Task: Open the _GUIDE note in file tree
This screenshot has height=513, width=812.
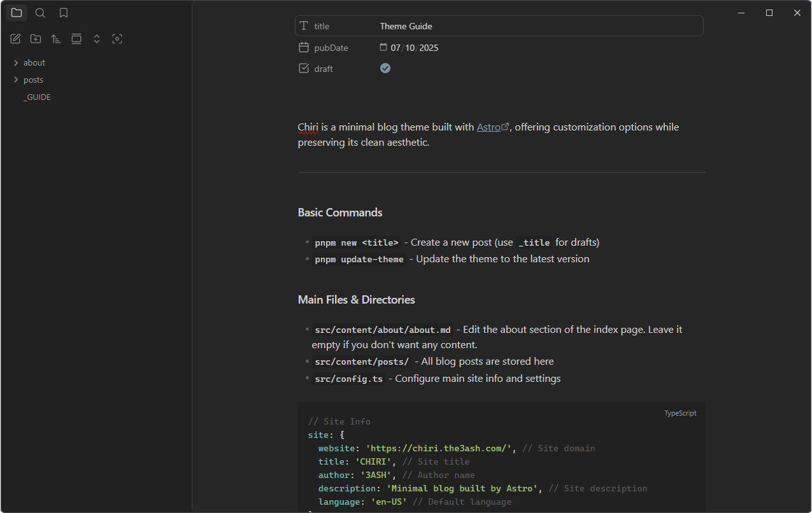Action: click(37, 97)
